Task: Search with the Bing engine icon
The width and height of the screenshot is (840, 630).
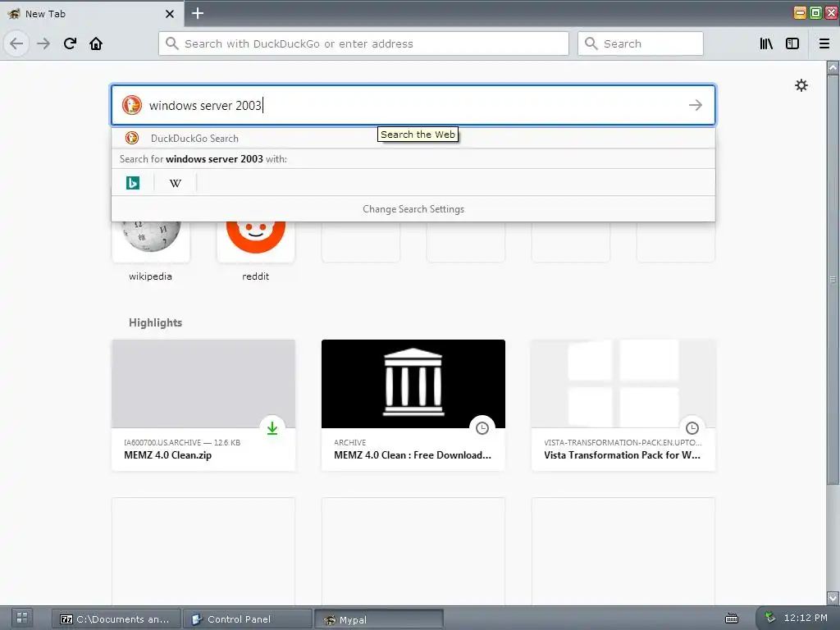Action: tap(133, 183)
